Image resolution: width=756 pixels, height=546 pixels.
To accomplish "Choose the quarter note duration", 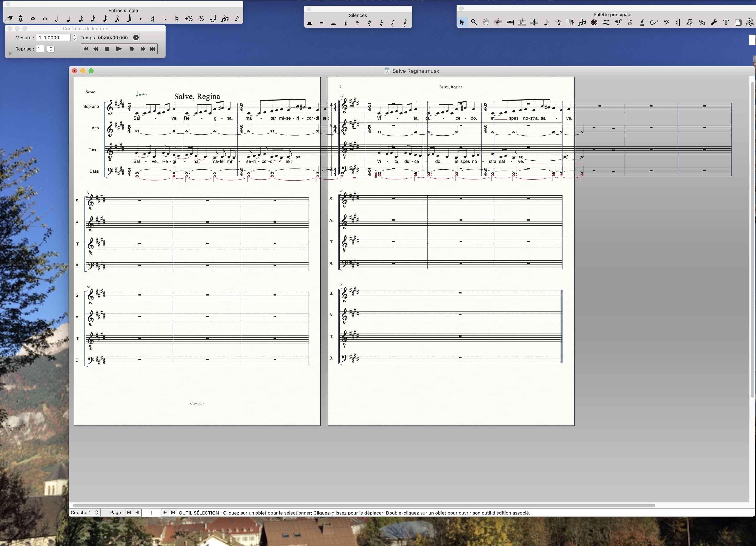I will 69,19.
